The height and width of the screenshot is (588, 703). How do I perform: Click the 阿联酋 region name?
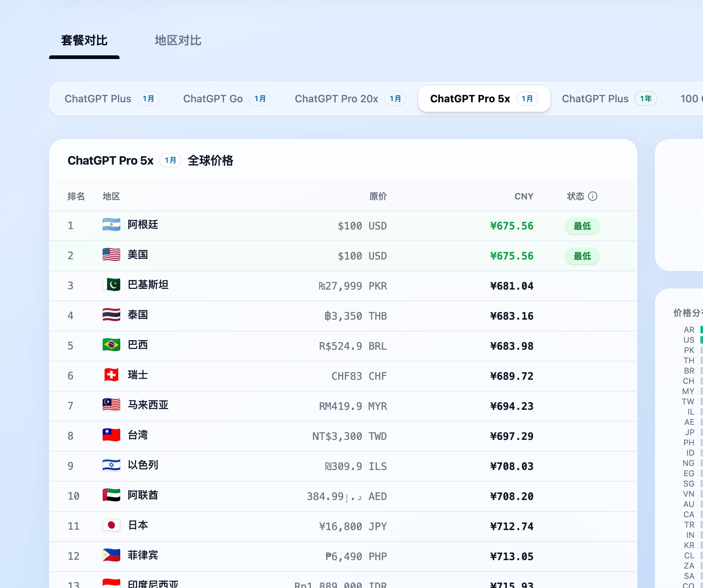(x=143, y=495)
